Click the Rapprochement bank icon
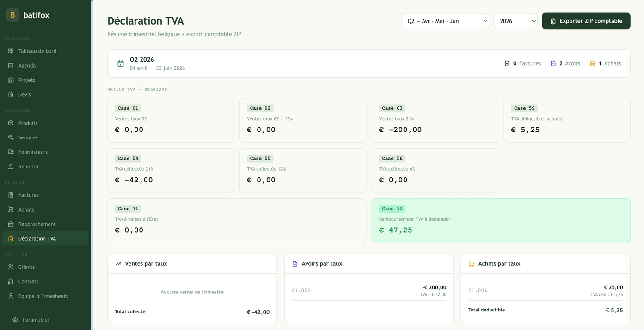 [x=11, y=224]
